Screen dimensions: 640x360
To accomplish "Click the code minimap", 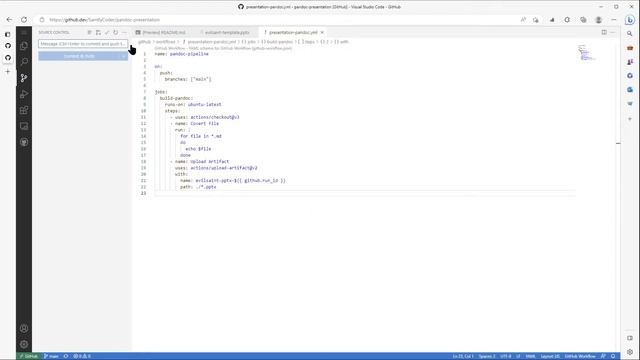I will click(586, 53).
